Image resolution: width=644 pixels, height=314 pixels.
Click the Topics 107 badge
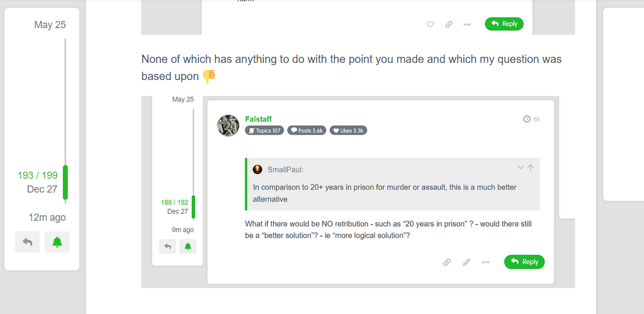pyautogui.click(x=264, y=131)
